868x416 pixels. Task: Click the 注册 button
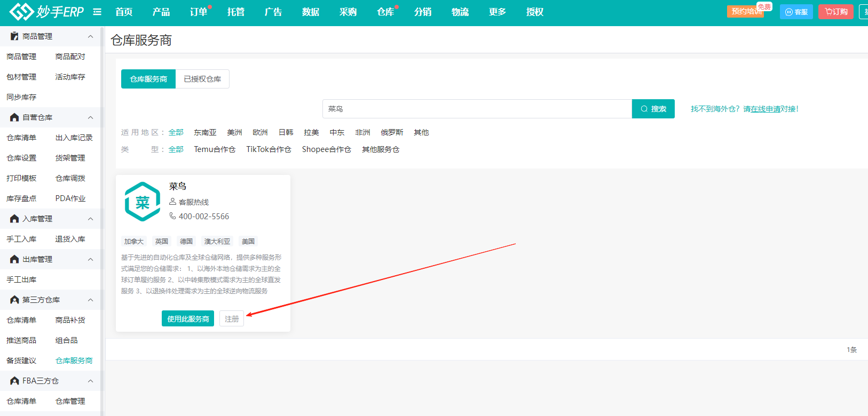click(232, 318)
